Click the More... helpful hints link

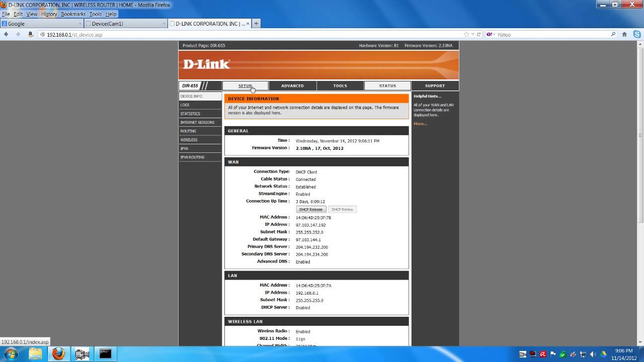(x=420, y=124)
